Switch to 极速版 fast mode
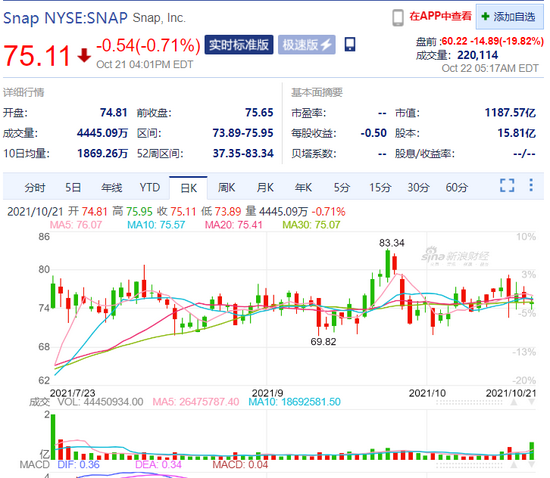 point(307,45)
